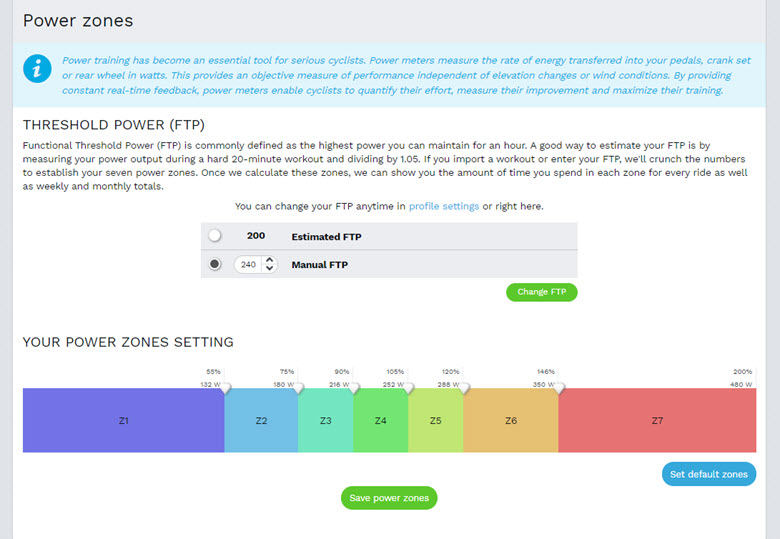This screenshot has height=539, width=780.
Task: Decrease Manual FTP with down arrow
Action: tap(269, 269)
